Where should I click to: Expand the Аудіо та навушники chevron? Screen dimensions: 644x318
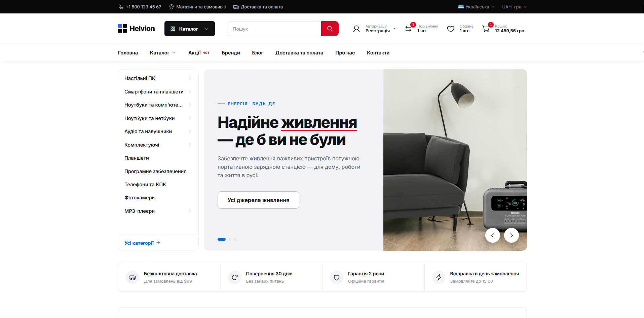190,131
